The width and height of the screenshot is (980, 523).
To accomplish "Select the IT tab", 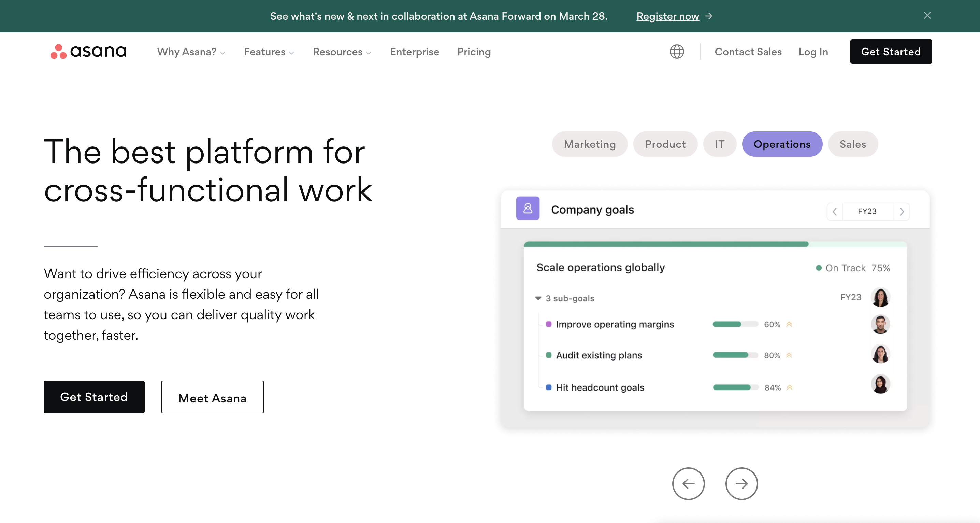I will (719, 144).
